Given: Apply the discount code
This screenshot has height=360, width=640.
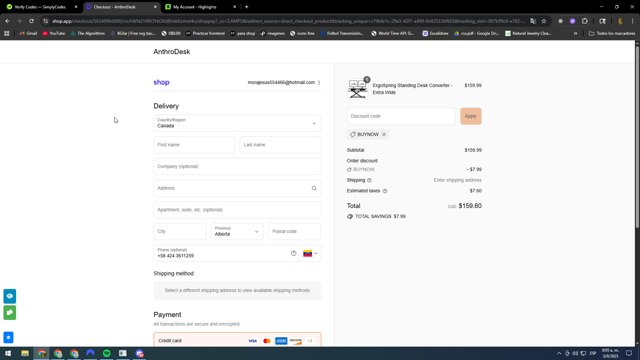Looking at the screenshot, I should [x=471, y=116].
